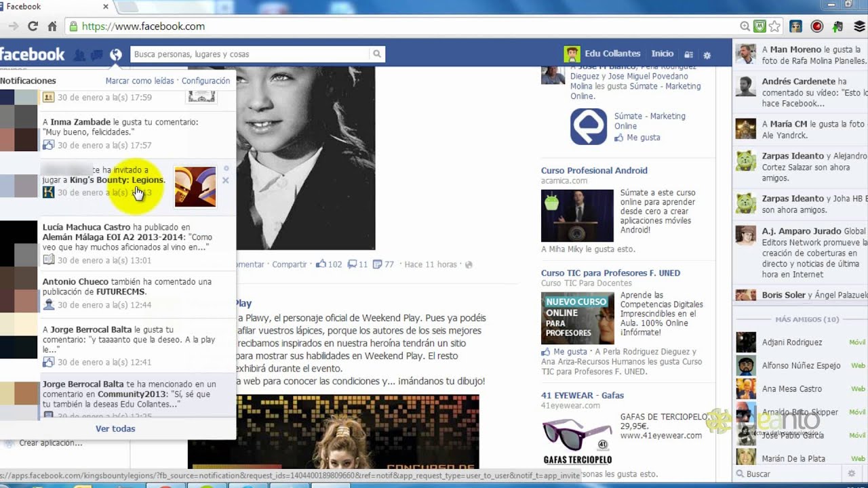Click the forward navigation arrow
Screen dimensions: 868x488
(13, 26)
